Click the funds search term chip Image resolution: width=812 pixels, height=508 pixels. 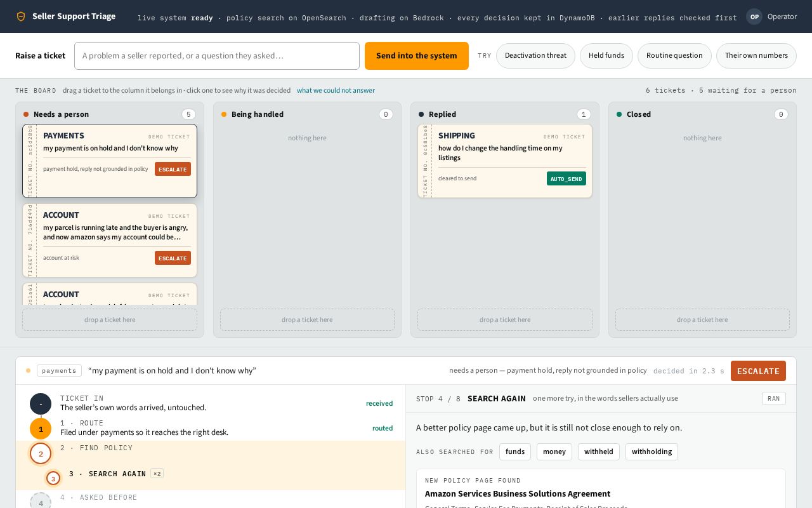[x=515, y=452]
